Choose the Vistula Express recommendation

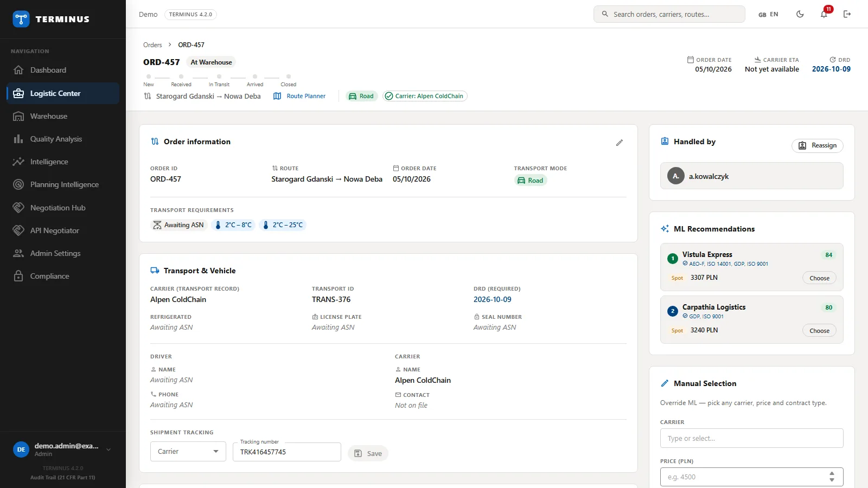click(819, 278)
